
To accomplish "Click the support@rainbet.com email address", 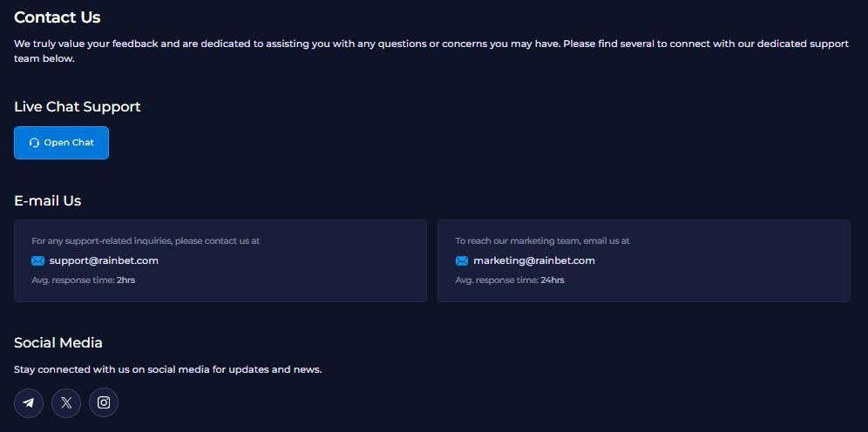I will click(104, 260).
